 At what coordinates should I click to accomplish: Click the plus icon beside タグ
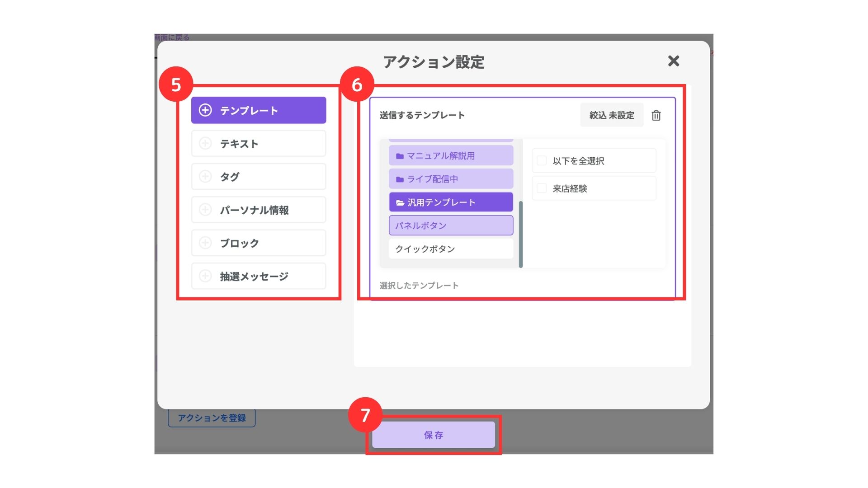click(205, 177)
